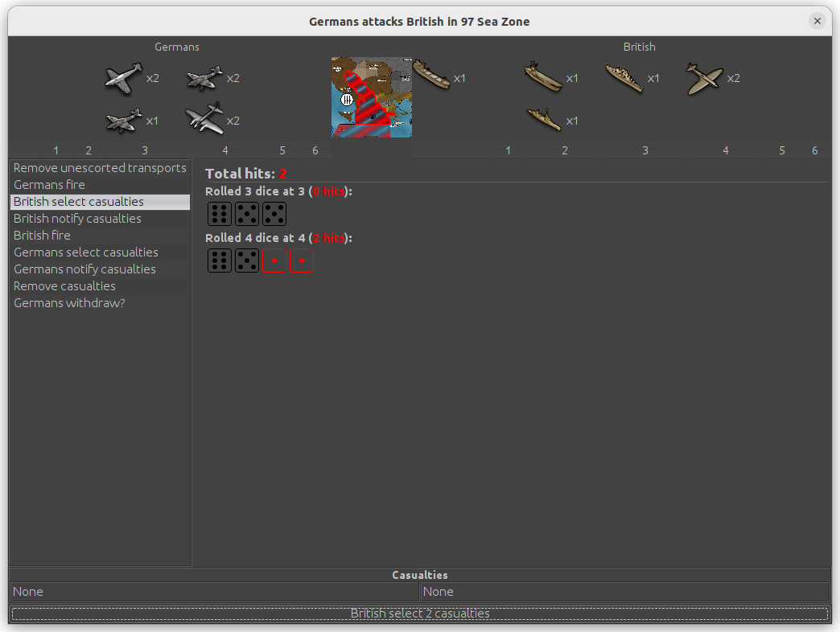
Task: Select the 'British select casualties' step
Action: click(x=79, y=202)
